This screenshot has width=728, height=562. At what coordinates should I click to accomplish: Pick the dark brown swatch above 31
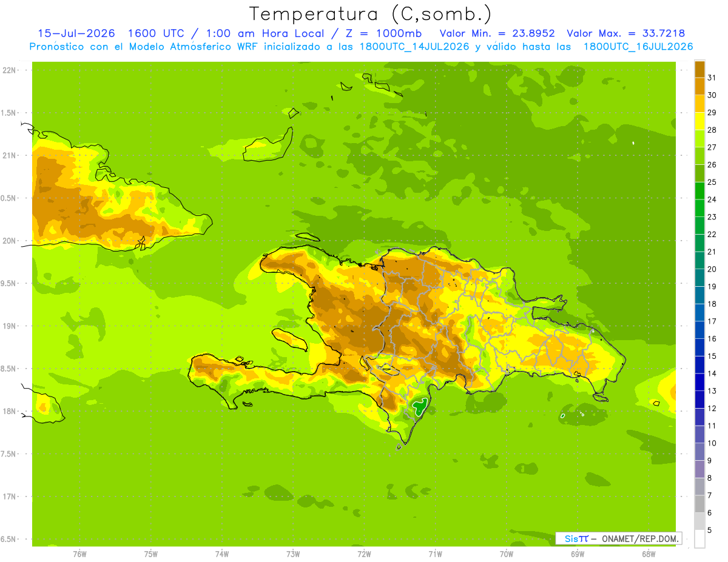(699, 69)
